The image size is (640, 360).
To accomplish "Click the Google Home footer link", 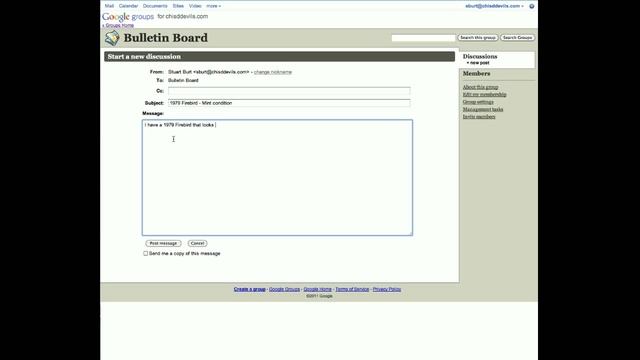I will (318, 289).
